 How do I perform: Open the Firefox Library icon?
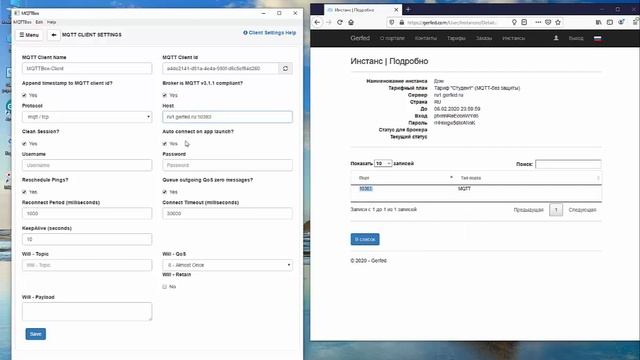(598, 22)
